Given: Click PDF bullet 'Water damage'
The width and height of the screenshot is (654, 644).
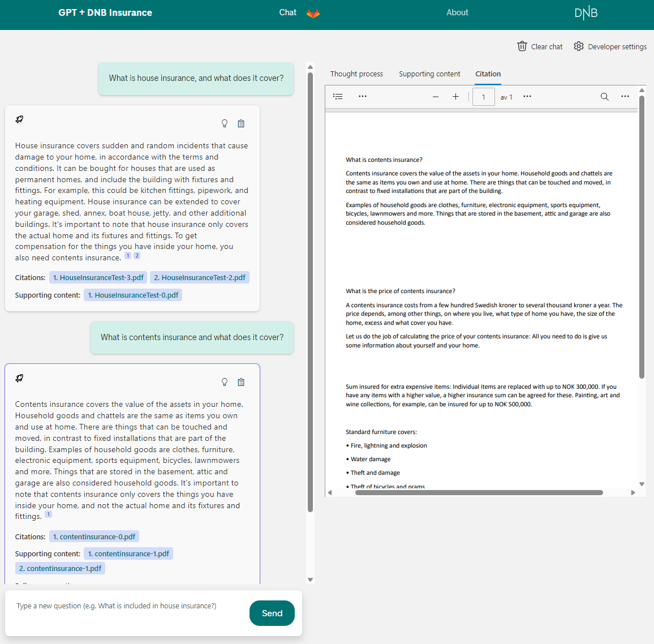Looking at the screenshot, I should coord(371,459).
